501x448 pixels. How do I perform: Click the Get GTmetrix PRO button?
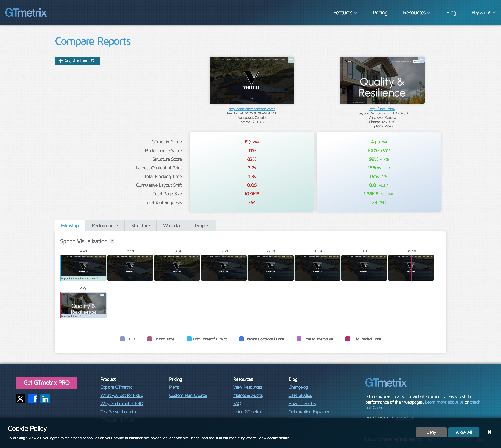(46, 383)
